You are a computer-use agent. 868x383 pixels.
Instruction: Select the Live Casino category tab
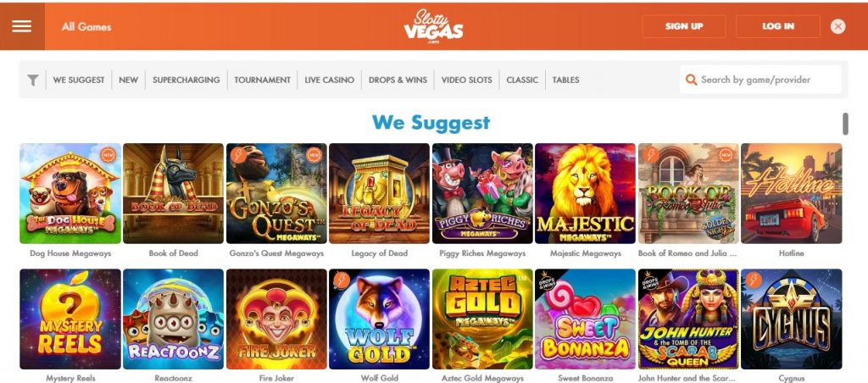tap(330, 80)
